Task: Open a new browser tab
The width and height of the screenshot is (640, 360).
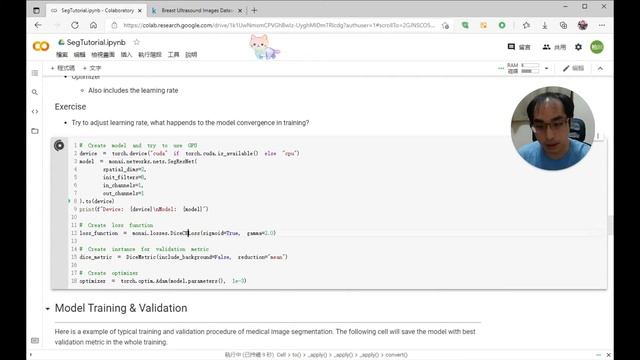Action: (x=254, y=11)
